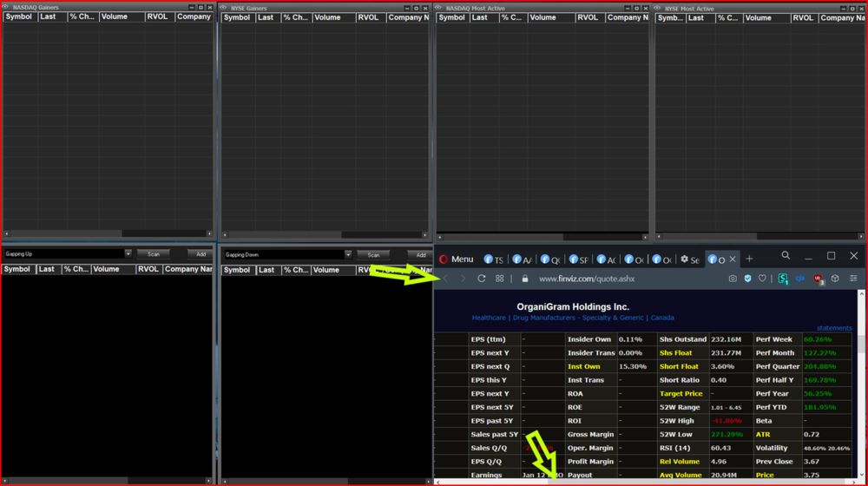This screenshot has height=486, width=868.
Task: Add page to bookmarks heart icon
Action: tap(762, 279)
